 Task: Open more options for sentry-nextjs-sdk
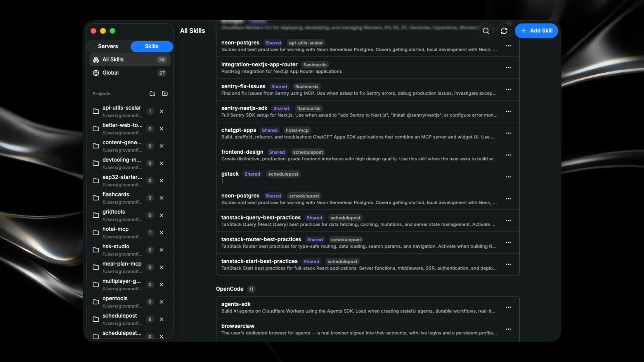tap(509, 111)
